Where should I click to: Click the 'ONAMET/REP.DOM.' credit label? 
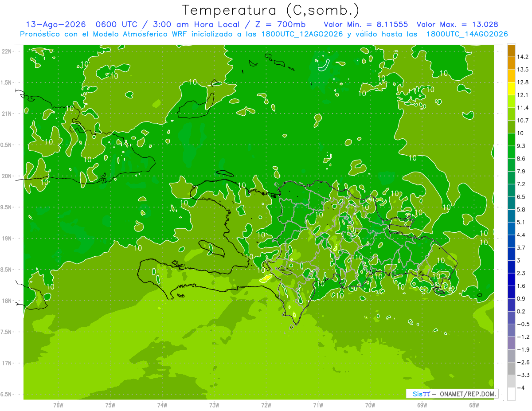coord(467,394)
